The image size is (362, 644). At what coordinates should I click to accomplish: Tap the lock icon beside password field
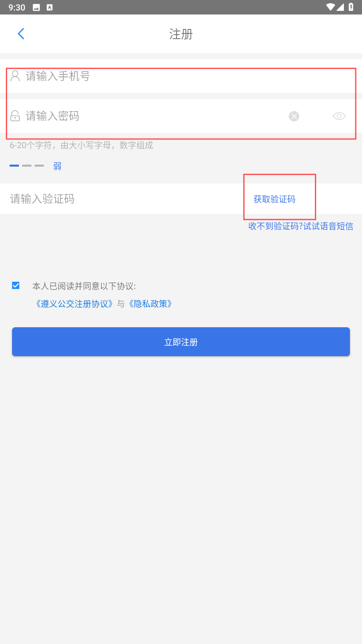[x=15, y=116]
